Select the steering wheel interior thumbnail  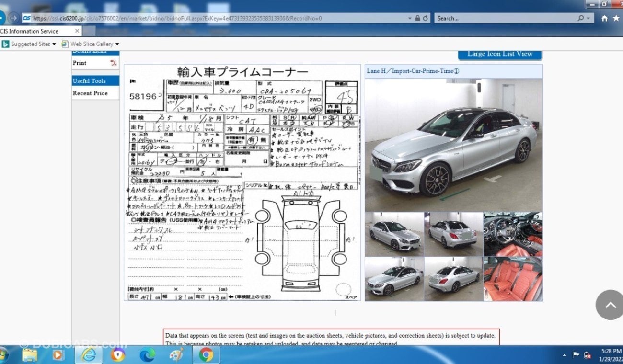[x=513, y=234]
